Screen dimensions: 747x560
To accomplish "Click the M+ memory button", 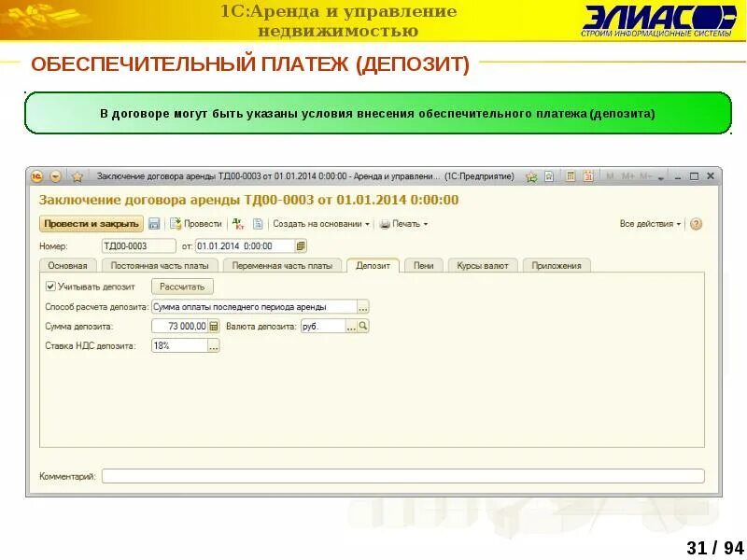I will click(x=627, y=176).
